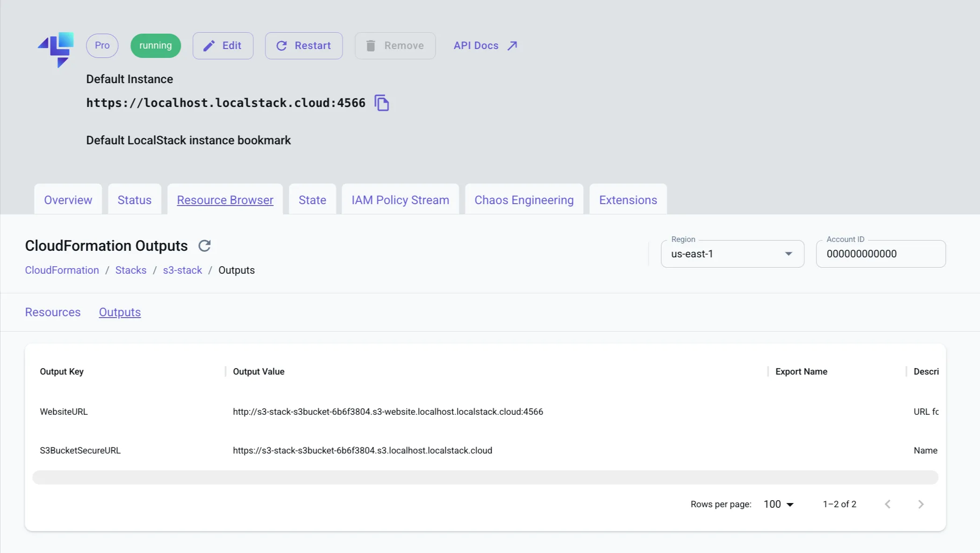Navigate to Stacks via the breadcrumb
Image resolution: width=980 pixels, height=553 pixels.
pyautogui.click(x=131, y=270)
